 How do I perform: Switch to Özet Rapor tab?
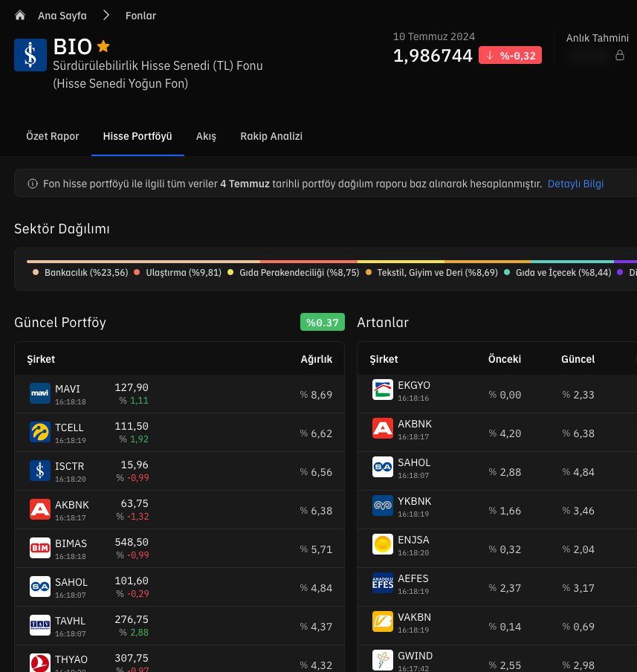point(53,136)
